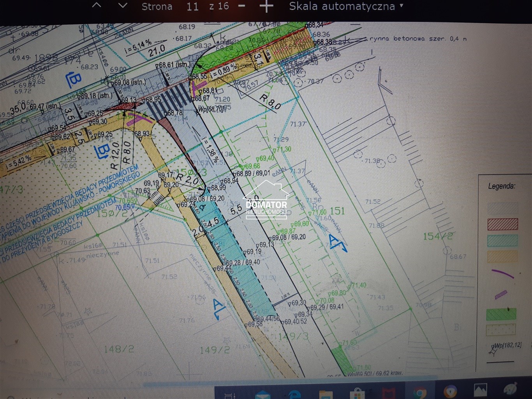Image resolution: width=532 pixels, height=399 pixels.
Task: Zoom out with the minus button
Action: 241,6
